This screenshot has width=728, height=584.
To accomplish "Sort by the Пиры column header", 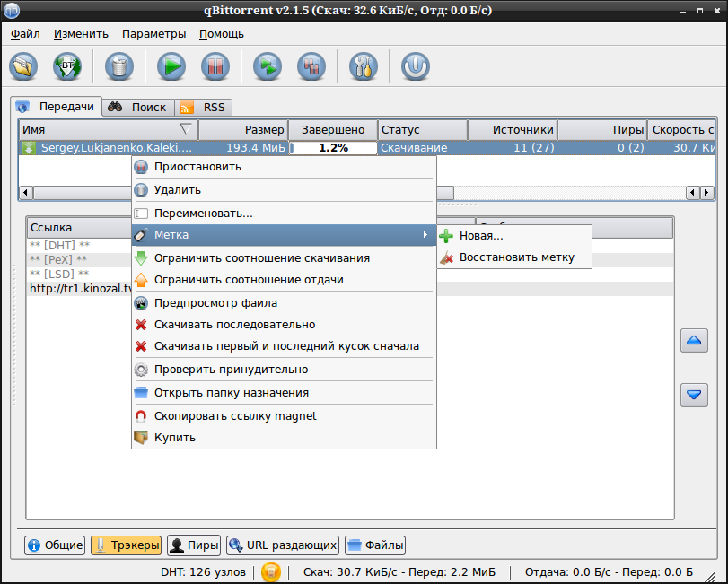I will point(602,130).
